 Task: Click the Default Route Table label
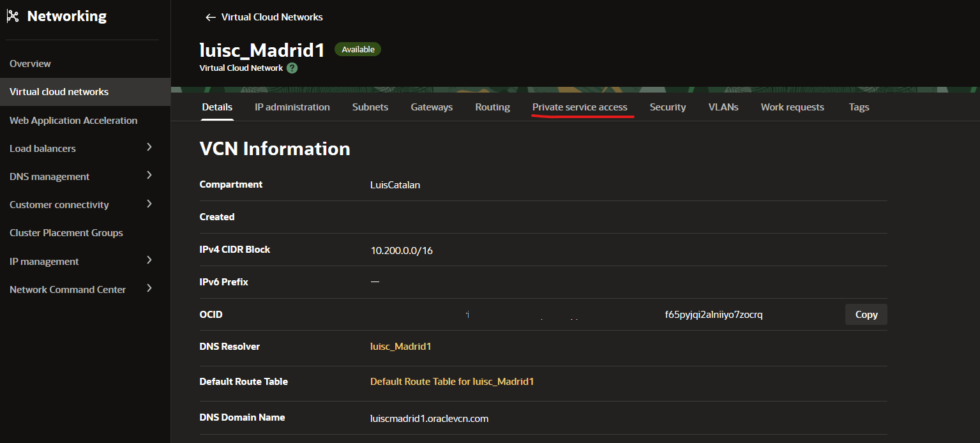coord(244,382)
